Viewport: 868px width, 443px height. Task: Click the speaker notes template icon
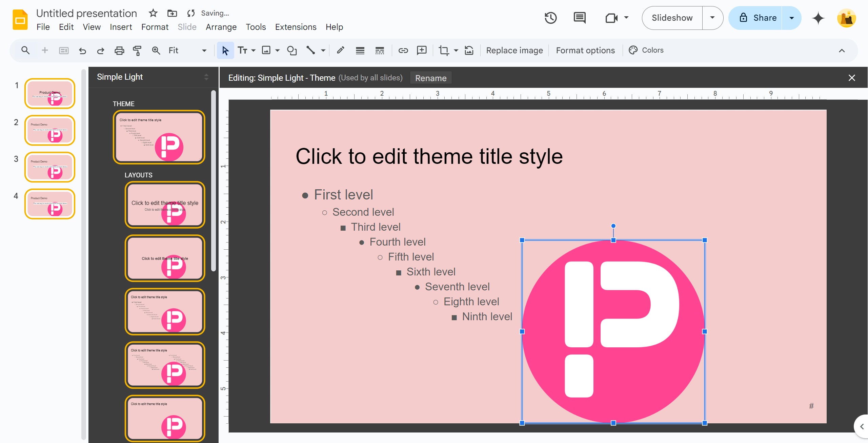click(64, 51)
